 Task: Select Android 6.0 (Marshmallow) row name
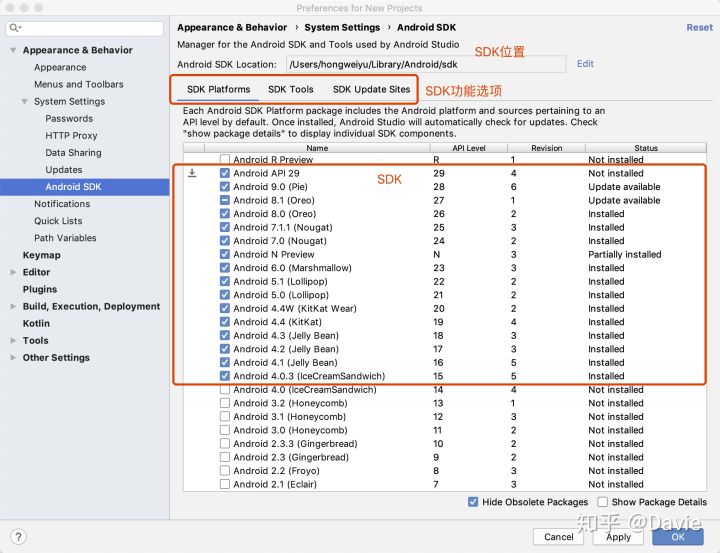(x=292, y=268)
